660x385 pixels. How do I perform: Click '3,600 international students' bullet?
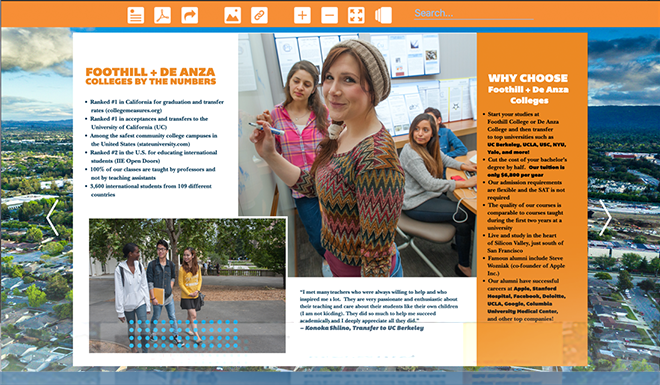[x=148, y=190]
